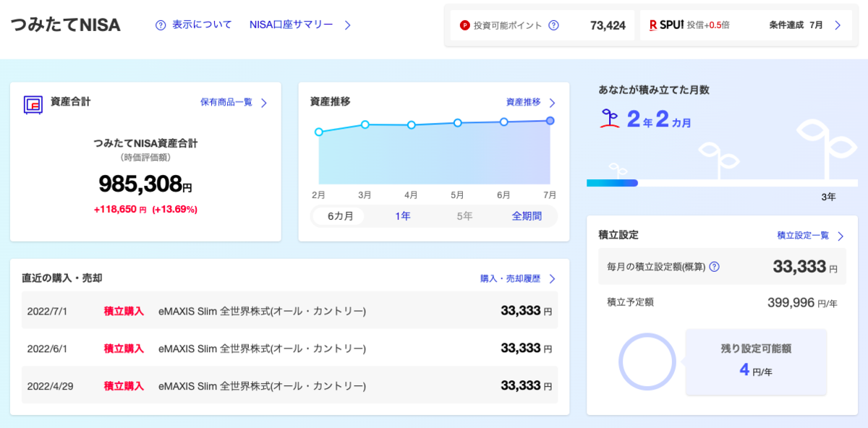Viewport: 868px width, 428px height.
Task: Click 積立購入 label in 2022/7/1 row
Action: click(124, 311)
